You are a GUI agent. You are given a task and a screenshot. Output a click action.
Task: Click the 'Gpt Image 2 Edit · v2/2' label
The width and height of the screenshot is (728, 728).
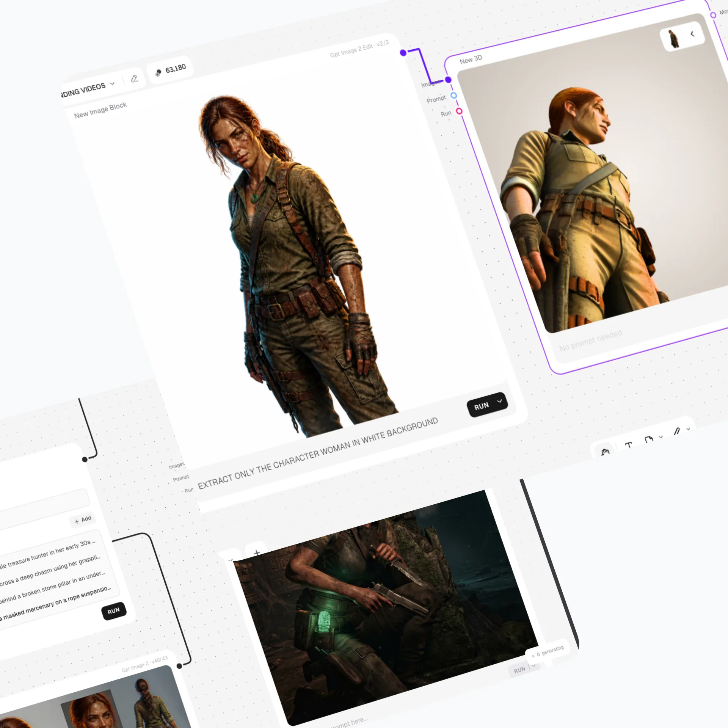pyautogui.click(x=359, y=49)
